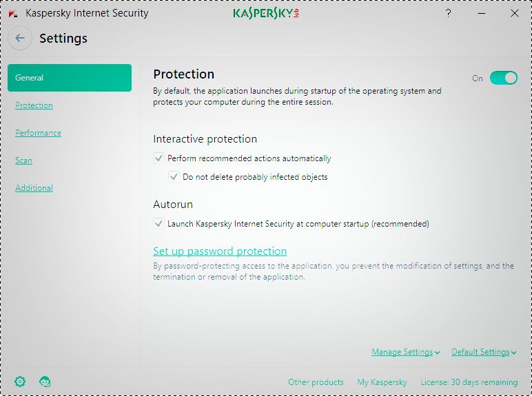Image resolution: width=532 pixels, height=396 pixels.
Task: Click Set up password protection link
Action: coord(220,251)
